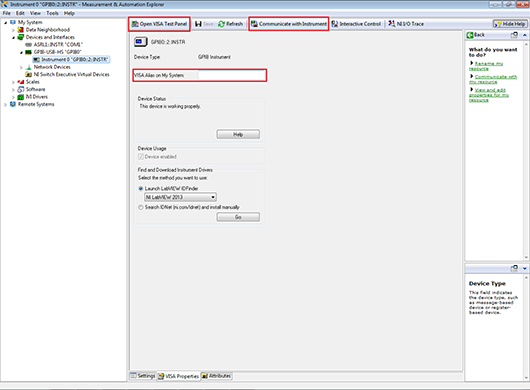The height and width of the screenshot is (390, 530).
Task: Expand Software tree node
Action: 13,90
